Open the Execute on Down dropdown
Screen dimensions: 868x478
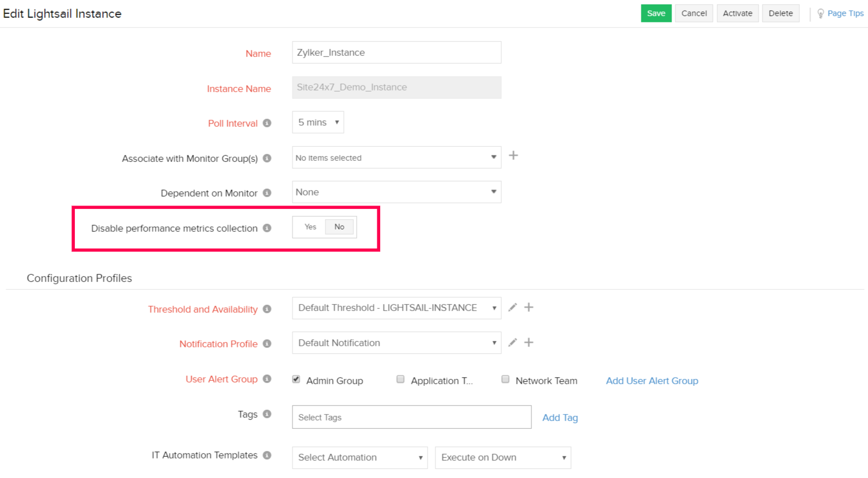coord(502,457)
